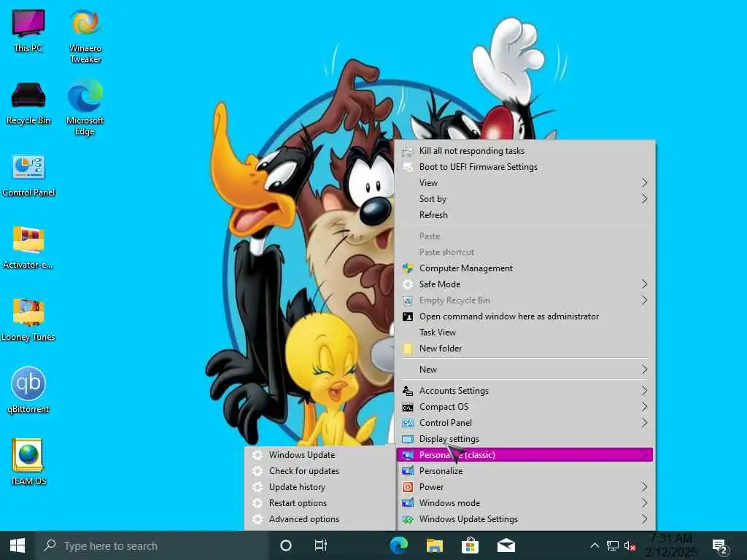Expand the Sort by submenu arrow
Viewport: 747px width, 560px height.
click(644, 199)
